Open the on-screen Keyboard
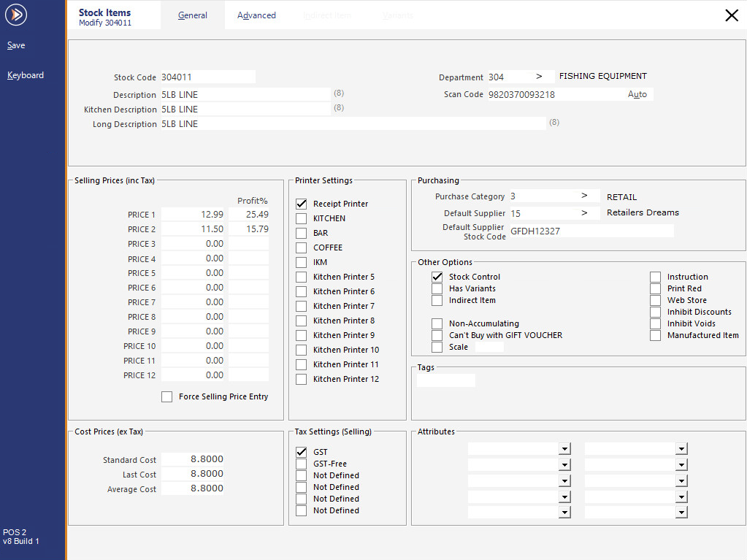Screen dimensions: 747x560 26,75
